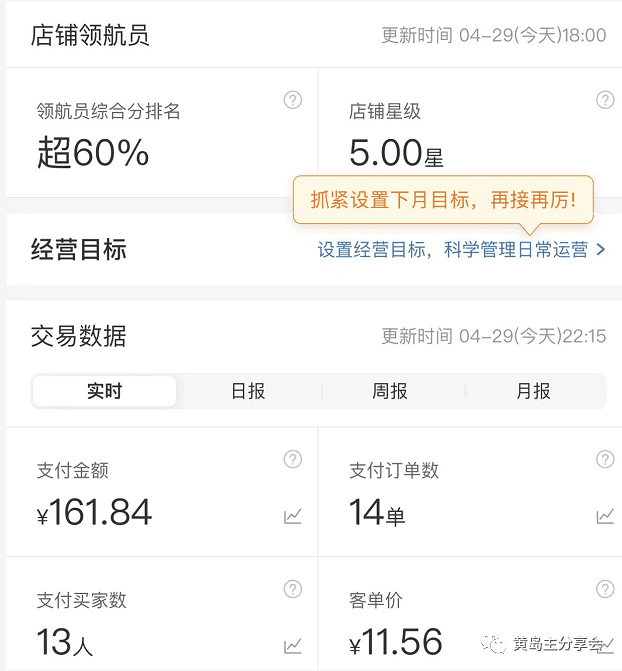
Task: Open help tooltip for 支付订单数
Action: 605,459
